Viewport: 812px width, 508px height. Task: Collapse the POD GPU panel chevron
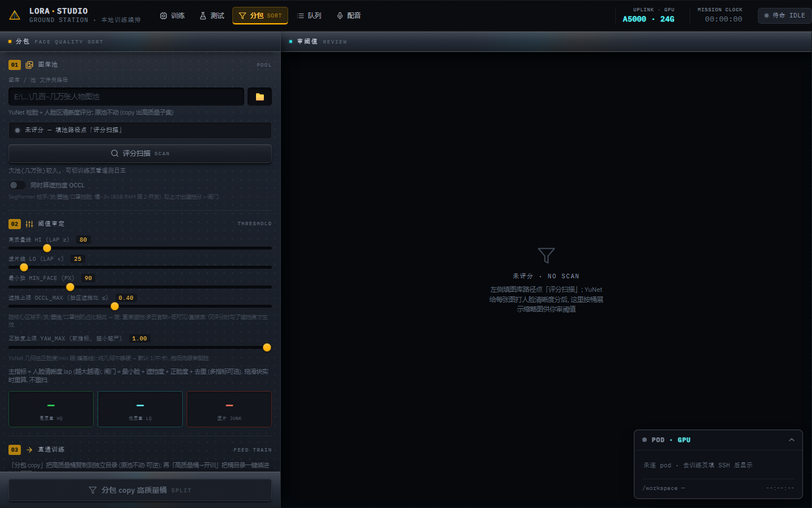coord(792,440)
